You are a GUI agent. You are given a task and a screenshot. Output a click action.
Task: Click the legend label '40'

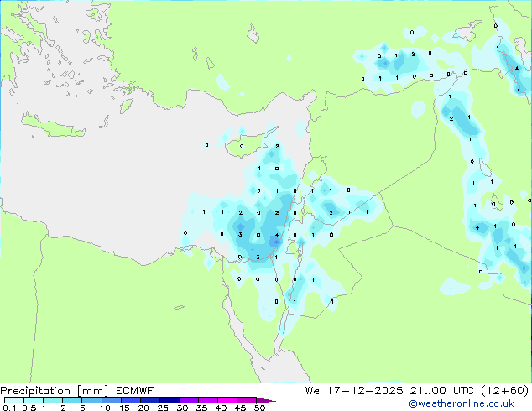tap(221, 408)
